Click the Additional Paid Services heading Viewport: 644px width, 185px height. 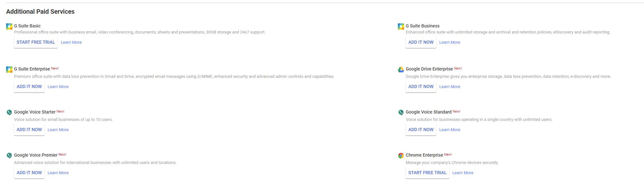tap(40, 11)
